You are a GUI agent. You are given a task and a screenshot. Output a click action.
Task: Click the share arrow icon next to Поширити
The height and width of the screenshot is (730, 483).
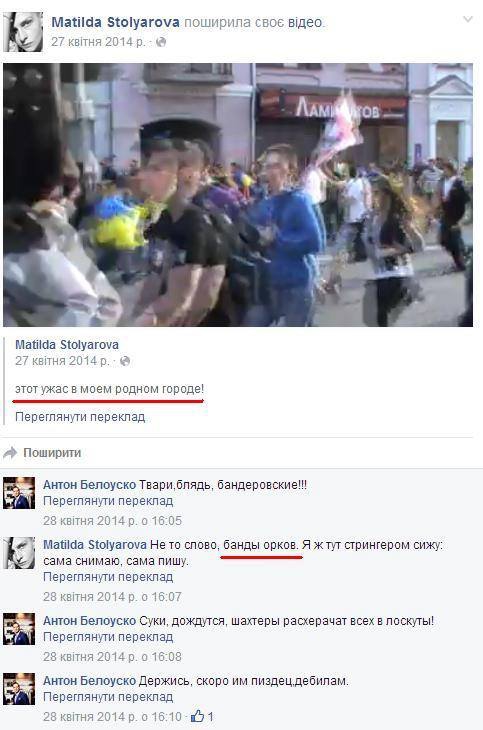tap(10, 452)
